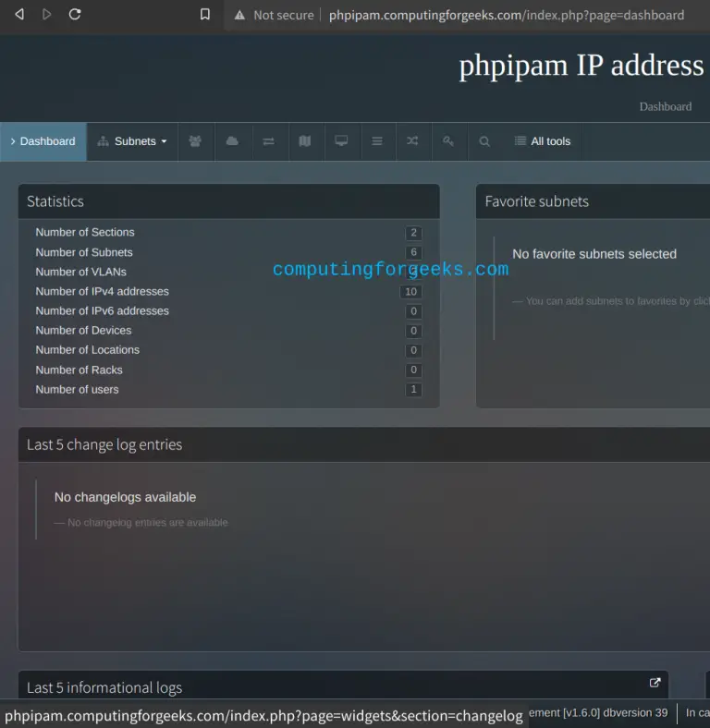Open the All tools menu
This screenshot has height=728, width=710.
[x=543, y=141]
